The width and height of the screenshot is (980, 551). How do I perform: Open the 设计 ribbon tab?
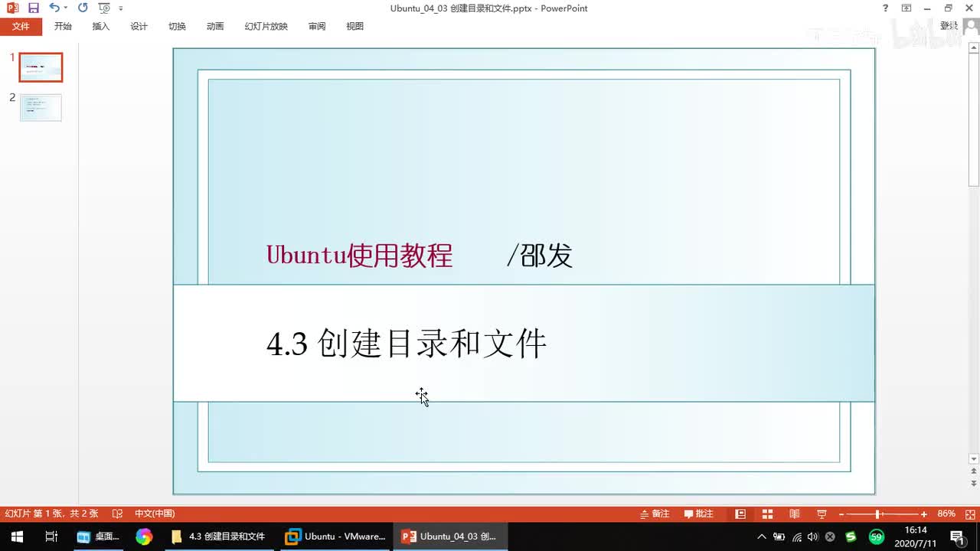pos(139,26)
